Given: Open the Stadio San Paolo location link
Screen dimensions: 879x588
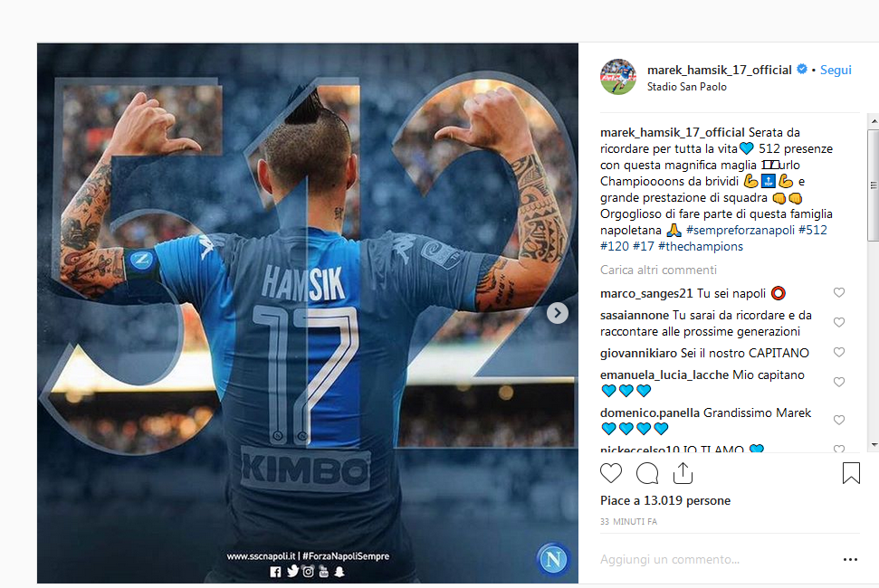Looking at the screenshot, I should 687,87.
